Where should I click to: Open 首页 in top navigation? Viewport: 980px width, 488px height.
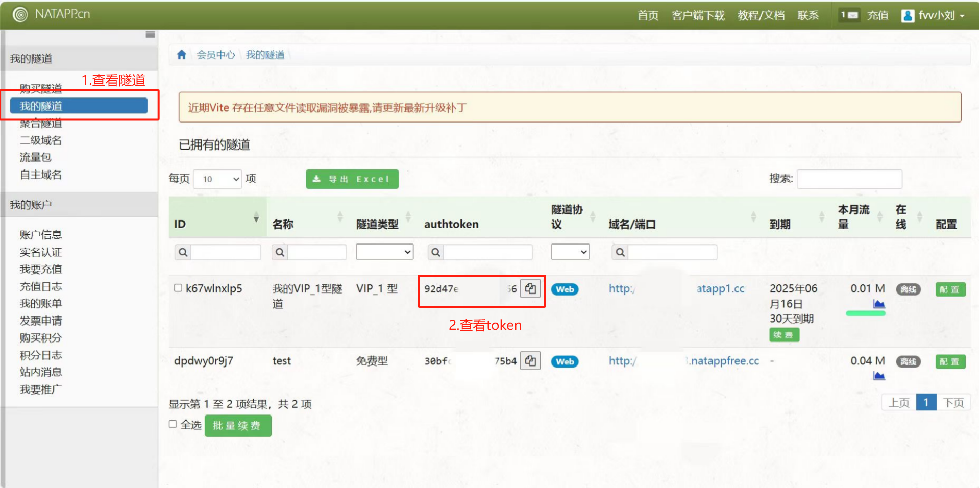648,16
